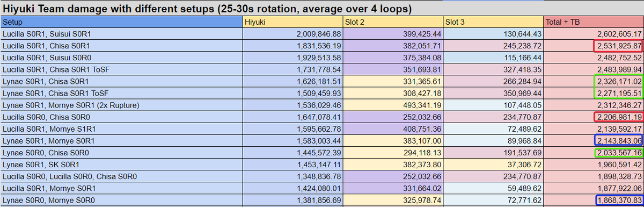Select Slot 3 value 245,238.72
This screenshot has width=644, height=207.
493,46
